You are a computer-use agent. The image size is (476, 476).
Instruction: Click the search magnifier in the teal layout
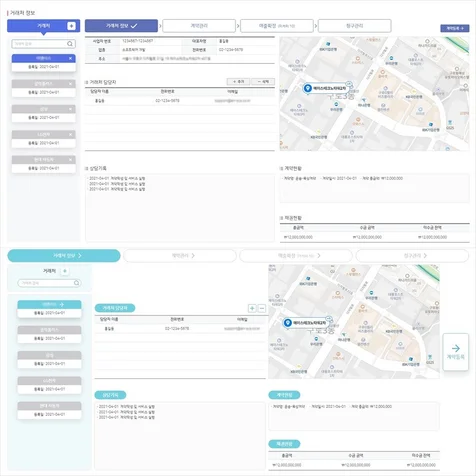point(76,283)
